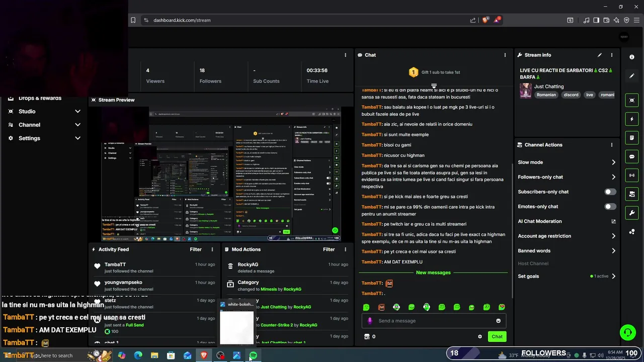Open Chat panel three-dot menu
Viewport: 644px width, 362px height.
(x=505, y=55)
